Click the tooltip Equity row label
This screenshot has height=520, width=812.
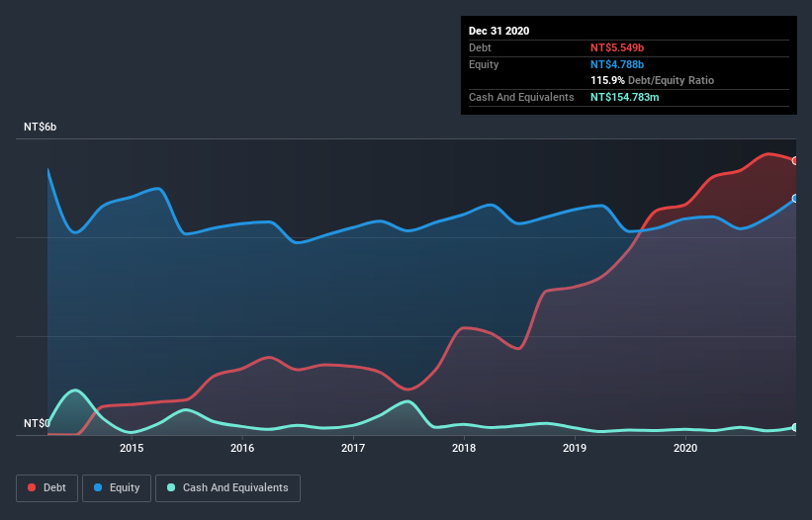point(484,64)
